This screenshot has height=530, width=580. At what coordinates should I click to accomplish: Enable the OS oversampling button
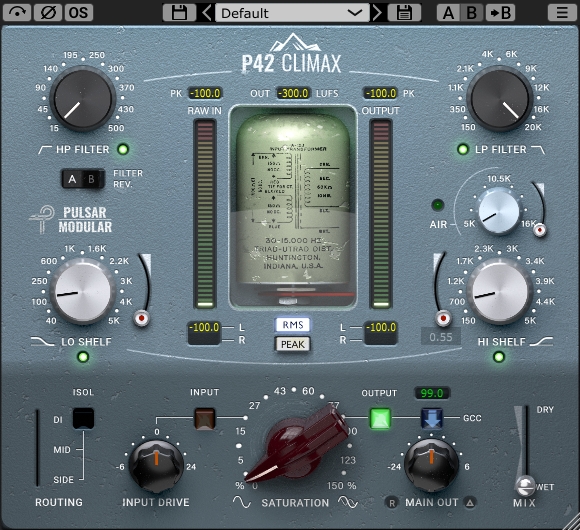coord(79,13)
